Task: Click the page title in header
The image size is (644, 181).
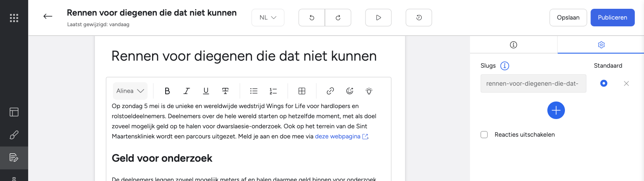Action: point(152,13)
